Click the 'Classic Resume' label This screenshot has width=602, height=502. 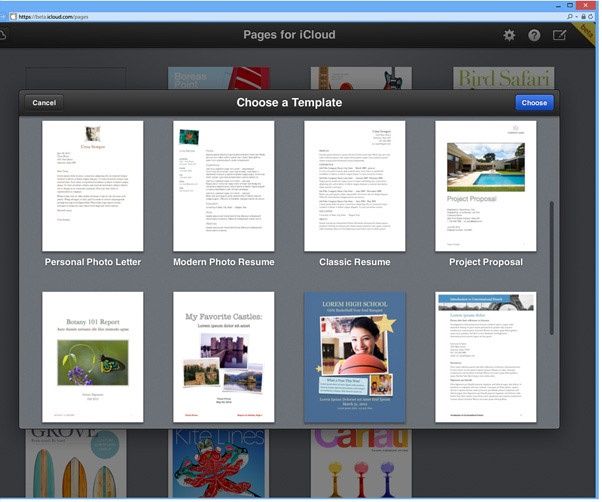tap(355, 262)
